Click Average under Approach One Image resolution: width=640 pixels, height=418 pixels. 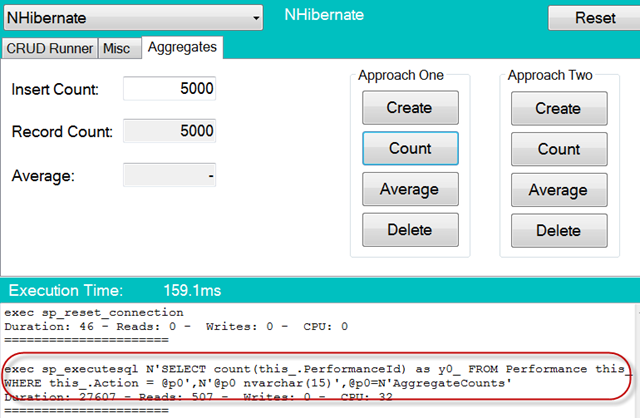pos(410,189)
